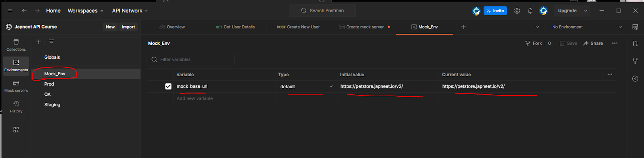This screenshot has height=158, width=644.
Task: Switch to Create New User tab
Action: coord(298,27)
